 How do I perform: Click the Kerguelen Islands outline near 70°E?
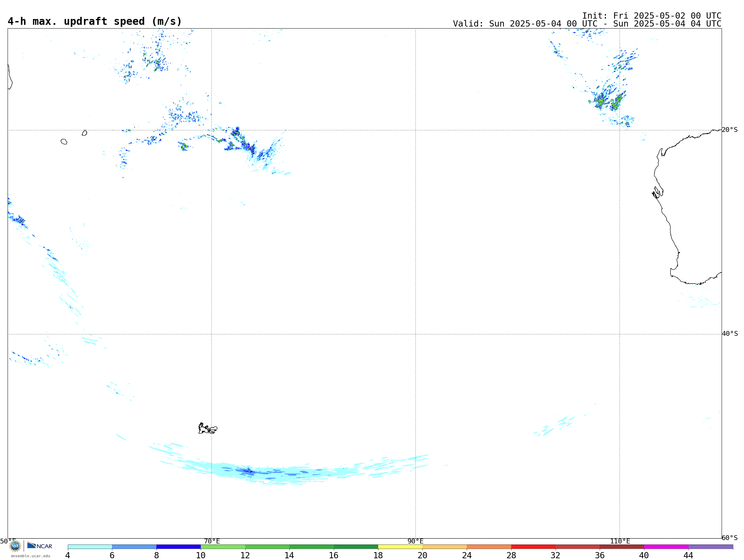[x=208, y=428]
